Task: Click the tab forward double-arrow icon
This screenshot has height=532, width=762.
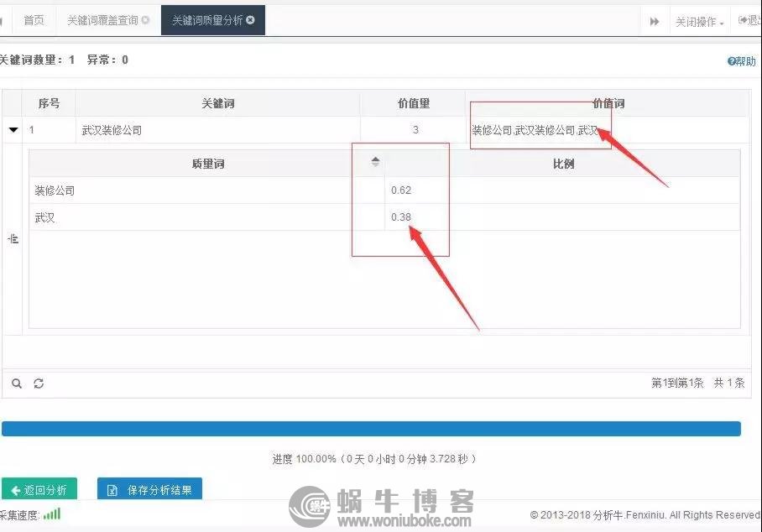Action: tap(655, 21)
